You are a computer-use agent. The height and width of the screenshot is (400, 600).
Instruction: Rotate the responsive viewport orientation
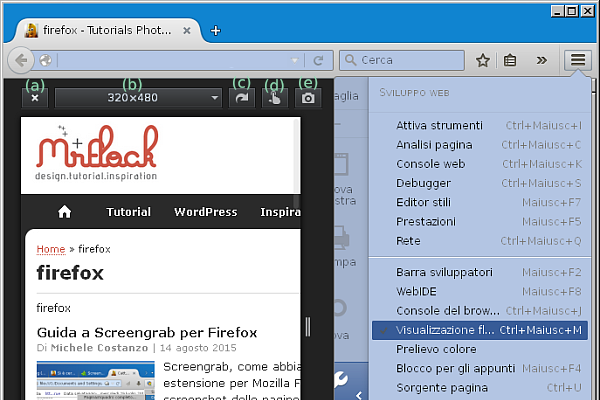click(241, 98)
